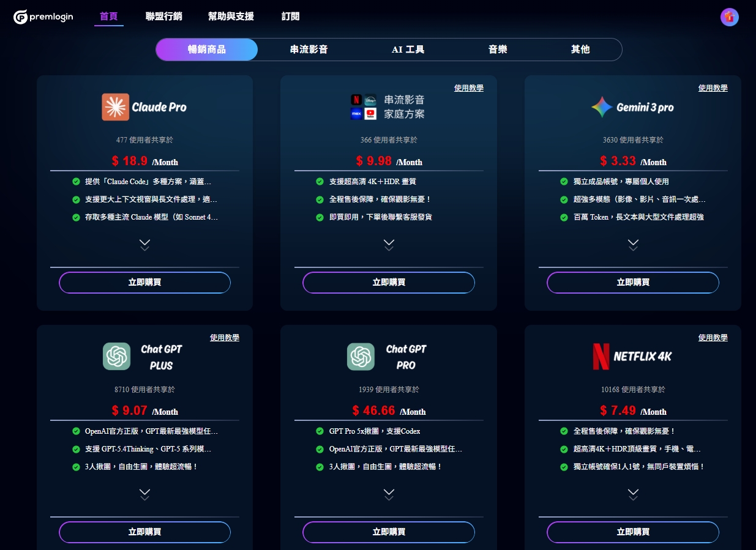Image resolution: width=756 pixels, height=550 pixels.
Task: Click 立即購買 for 串流影音家庭方案
Action: click(x=389, y=283)
